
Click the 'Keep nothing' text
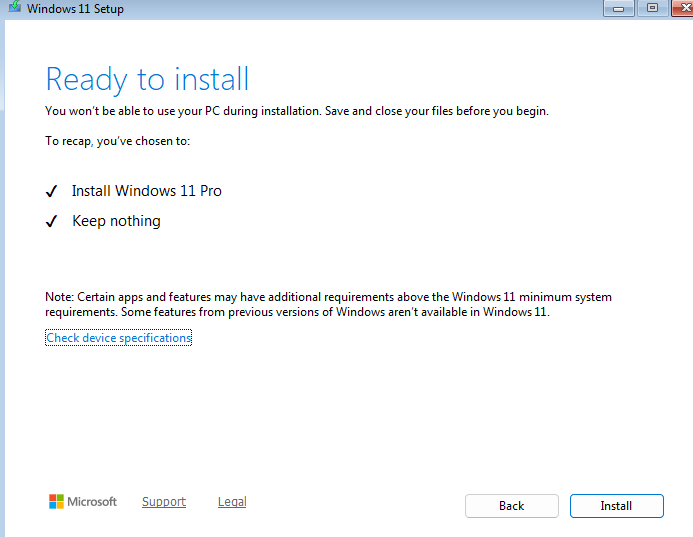pyautogui.click(x=116, y=221)
